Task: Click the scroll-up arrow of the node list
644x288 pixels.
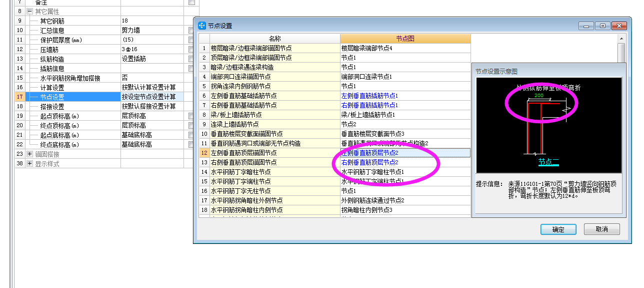Action: 621,38
